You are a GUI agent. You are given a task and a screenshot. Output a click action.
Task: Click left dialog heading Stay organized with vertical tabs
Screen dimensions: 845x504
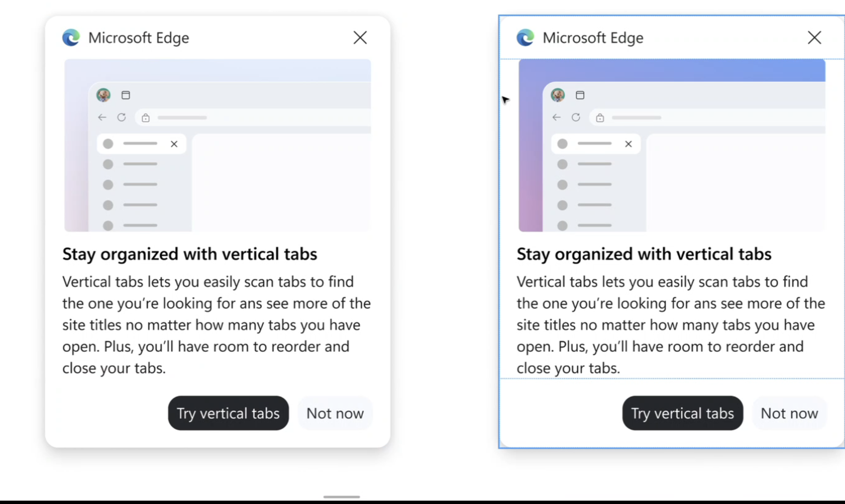pyautogui.click(x=190, y=254)
